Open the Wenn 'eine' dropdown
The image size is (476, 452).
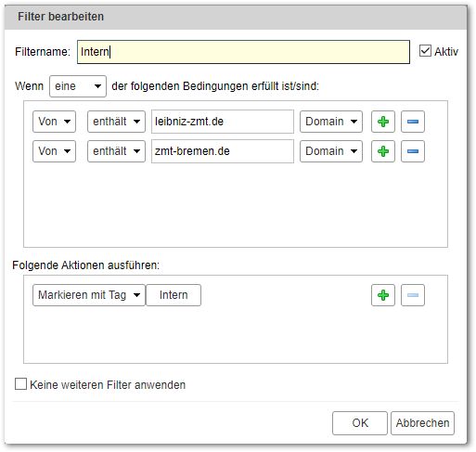pyautogui.click(x=78, y=86)
